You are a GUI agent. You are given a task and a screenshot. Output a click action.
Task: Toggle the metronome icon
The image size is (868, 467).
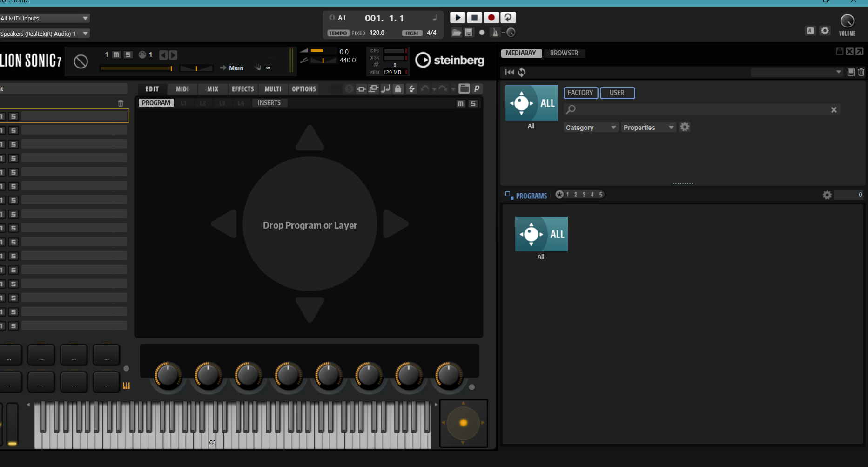(495, 33)
